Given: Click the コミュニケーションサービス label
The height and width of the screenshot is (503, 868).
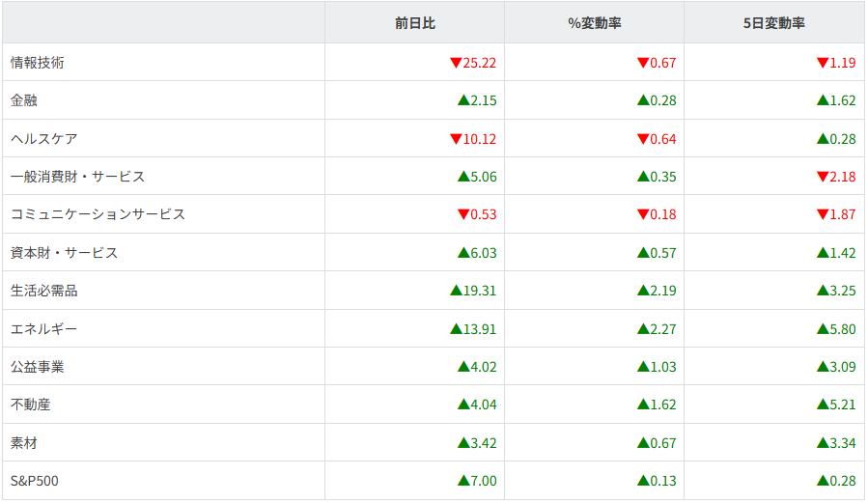Looking at the screenshot, I should click(x=98, y=214).
